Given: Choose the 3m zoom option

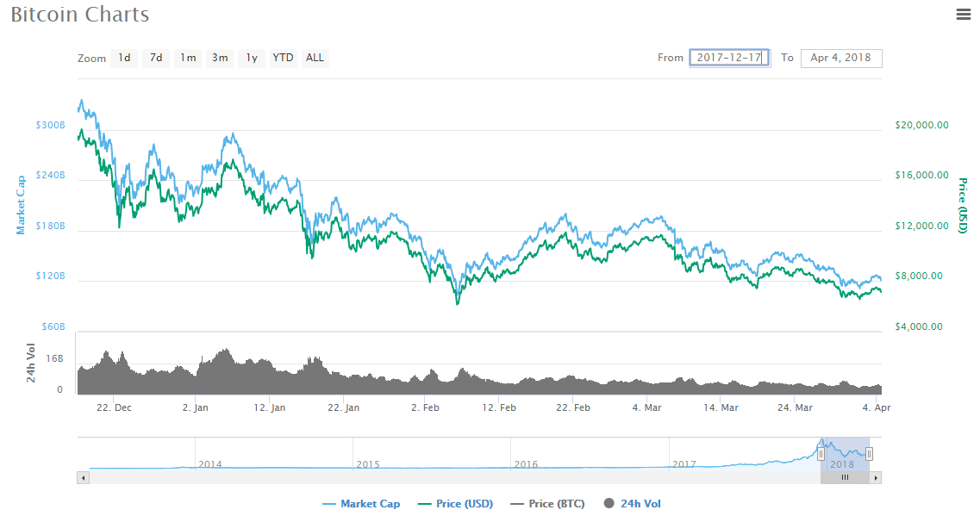Looking at the screenshot, I should (x=220, y=58).
